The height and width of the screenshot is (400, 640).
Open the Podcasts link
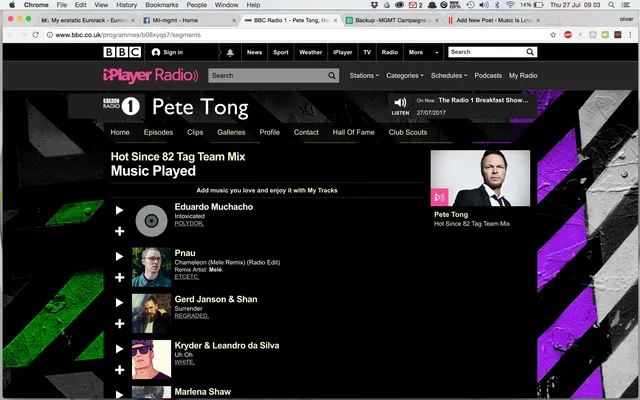coord(488,76)
